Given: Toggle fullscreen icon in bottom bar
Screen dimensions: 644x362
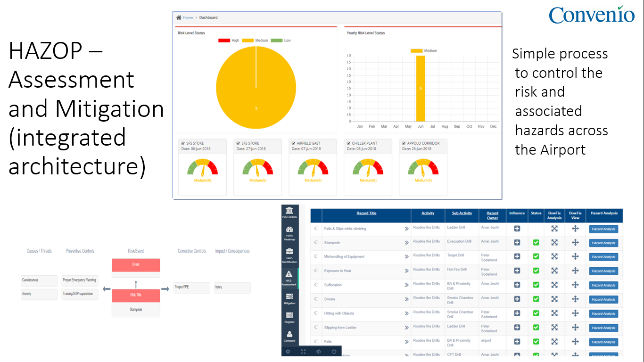Looking at the screenshot, I should click(x=303, y=352).
